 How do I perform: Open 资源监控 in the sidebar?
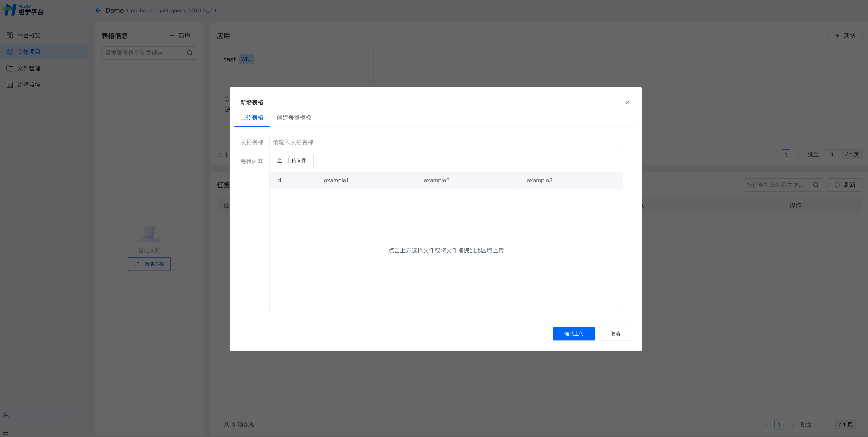(x=29, y=85)
